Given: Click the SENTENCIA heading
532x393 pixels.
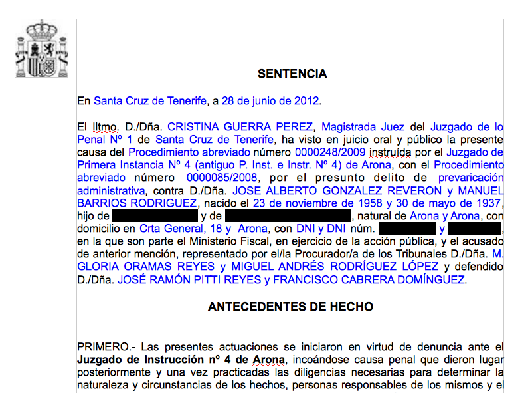Looking at the screenshot, I should coord(292,74).
